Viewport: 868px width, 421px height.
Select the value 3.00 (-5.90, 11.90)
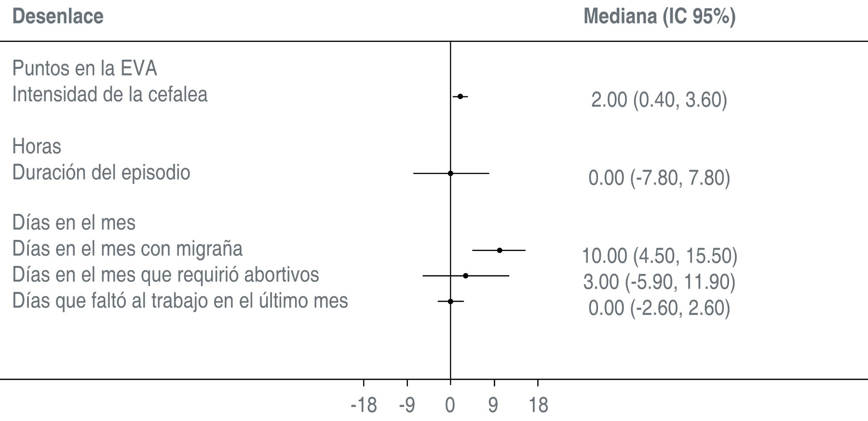coord(659,282)
